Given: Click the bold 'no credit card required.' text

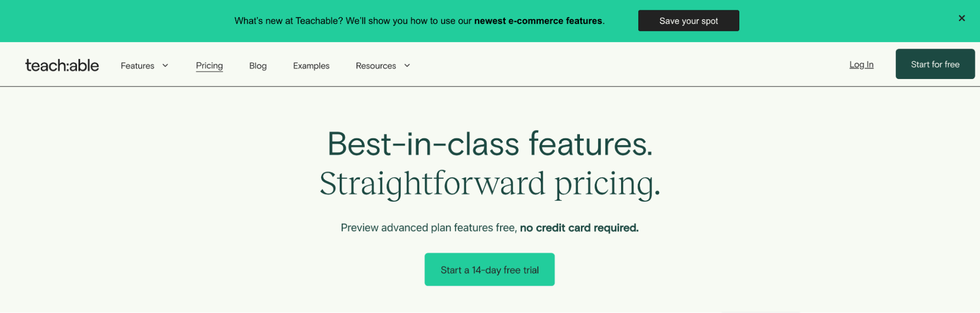Looking at the screenshot, I should [x=579, y=228].
